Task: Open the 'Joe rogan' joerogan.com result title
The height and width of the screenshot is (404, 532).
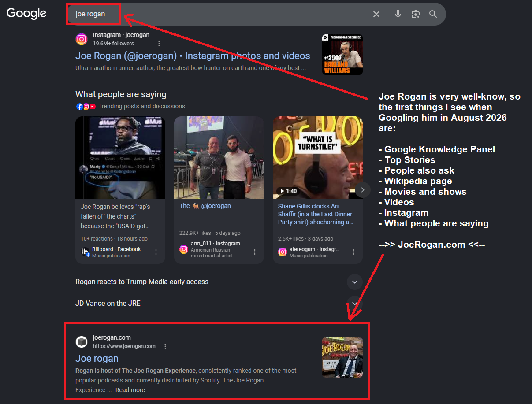Action: [97, 358]
